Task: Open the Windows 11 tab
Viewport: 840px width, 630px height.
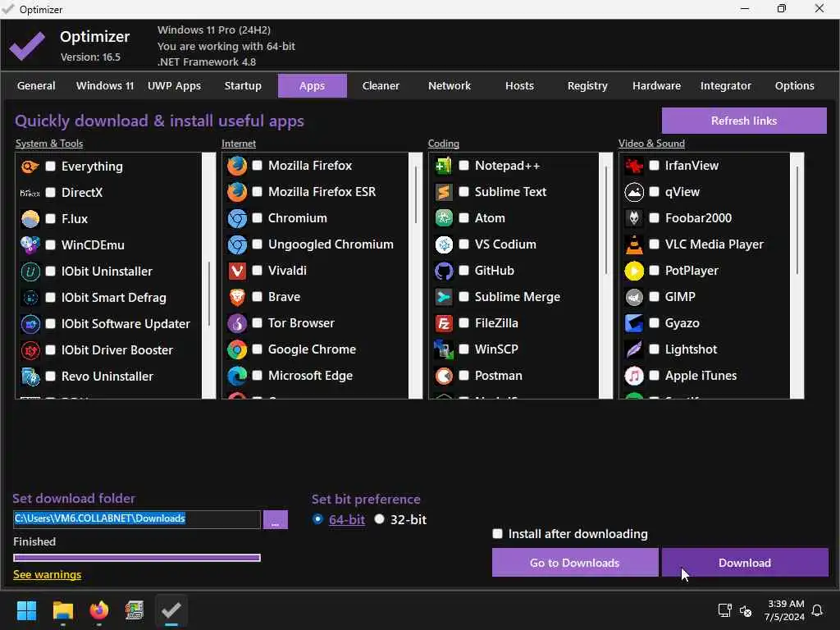Action: pos(105,85)
